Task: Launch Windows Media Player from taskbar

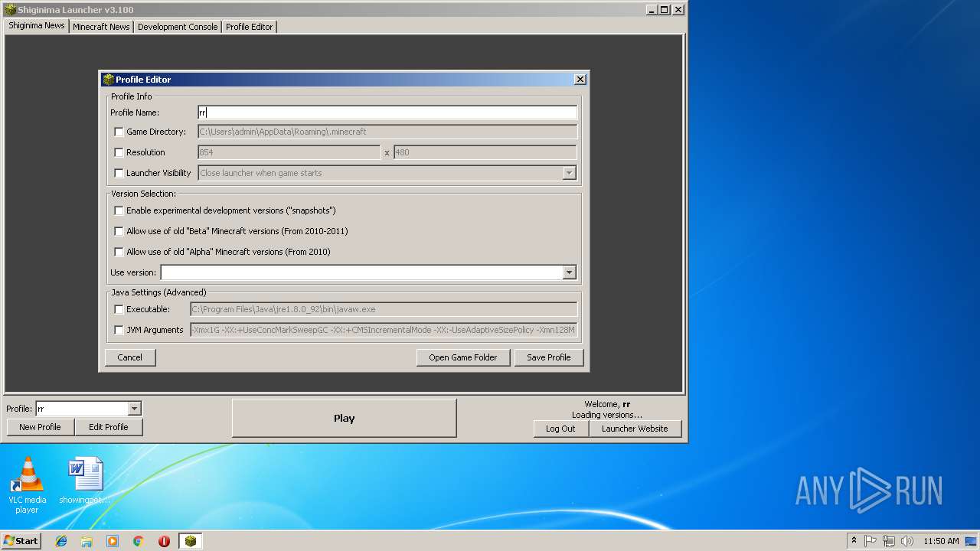Action: point(113,541)
